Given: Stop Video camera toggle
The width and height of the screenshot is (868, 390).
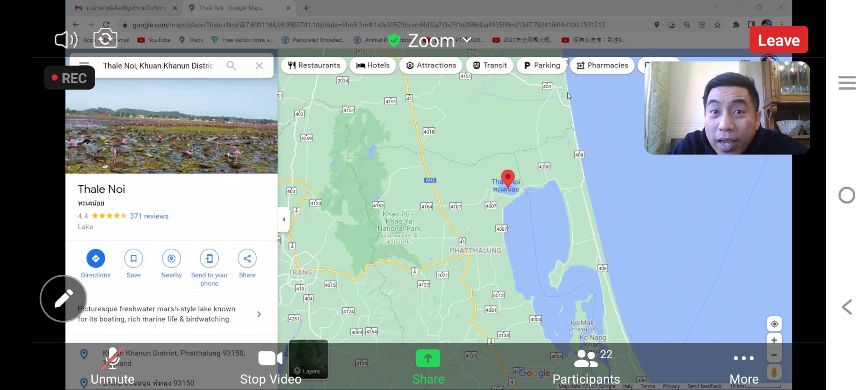Looking at the screenshot, I should point(270,365).
